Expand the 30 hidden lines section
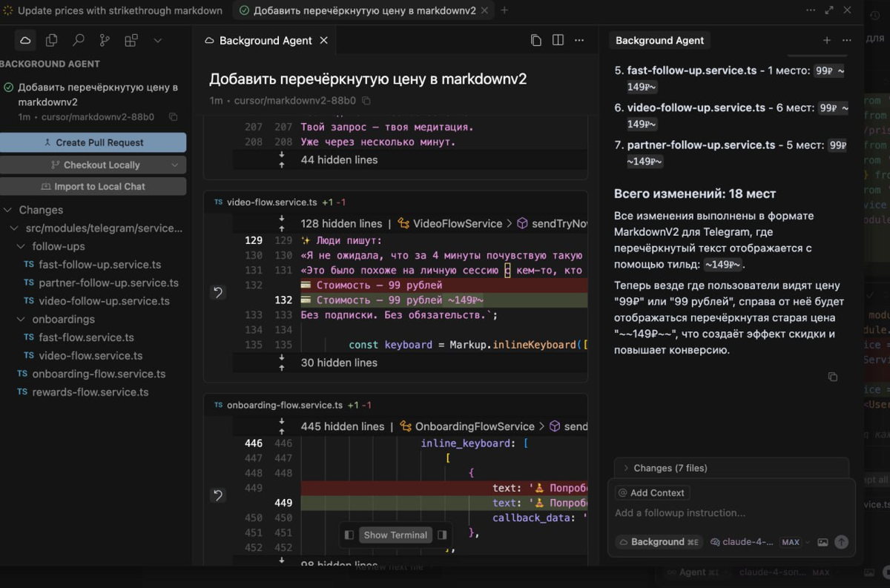Screen dimensions: 890x588 (339, 363)
